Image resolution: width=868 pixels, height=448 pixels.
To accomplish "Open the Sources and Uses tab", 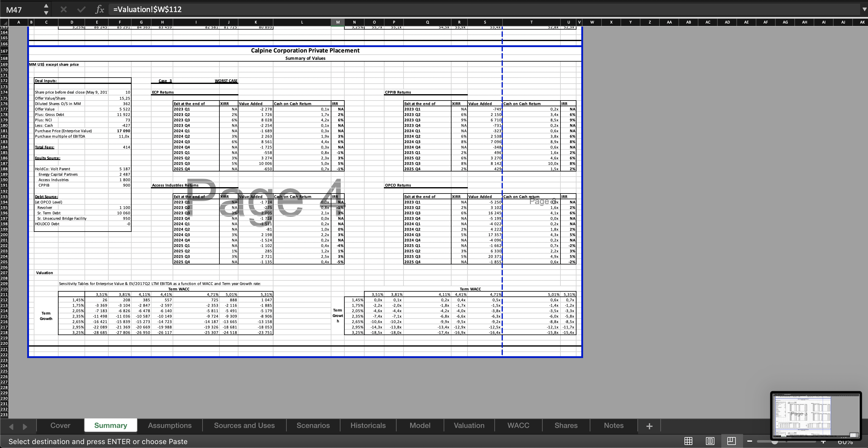I will click(244, 425).
